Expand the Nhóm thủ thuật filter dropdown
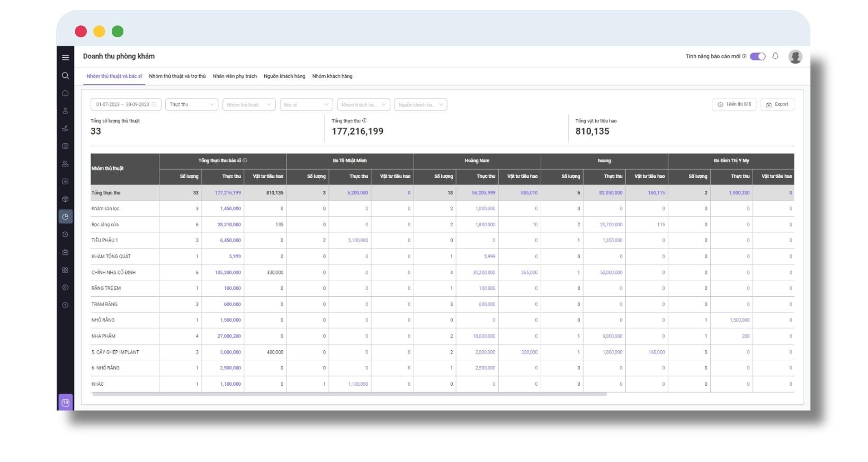This screenshot has height=462, width=868. point(249,104)
